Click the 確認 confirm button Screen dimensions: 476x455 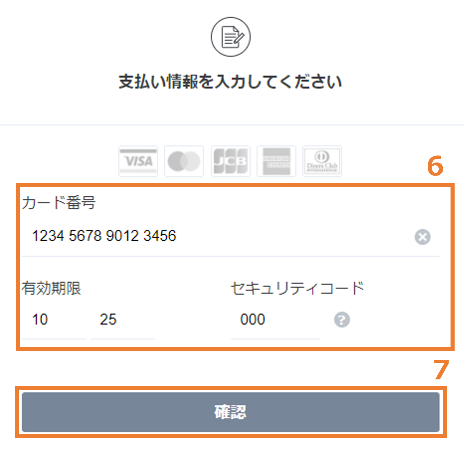pos(231,412)
